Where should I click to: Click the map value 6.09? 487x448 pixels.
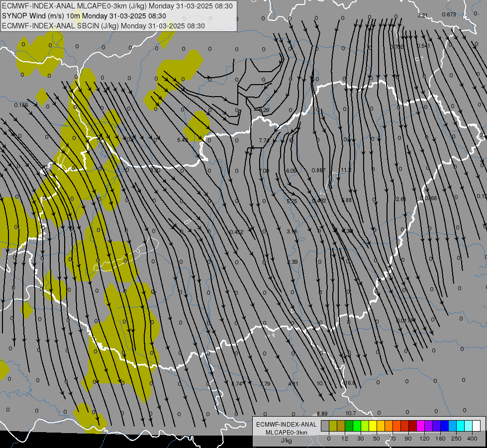(292, 171)
